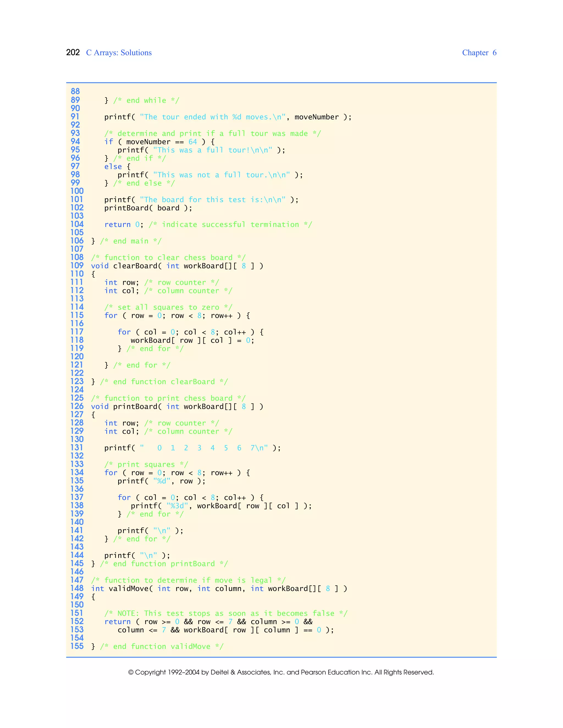Select the 'The tour ended with %d moves' printf line
The height and width of the screenshot is (728, 563).
[x=228, y=117]
